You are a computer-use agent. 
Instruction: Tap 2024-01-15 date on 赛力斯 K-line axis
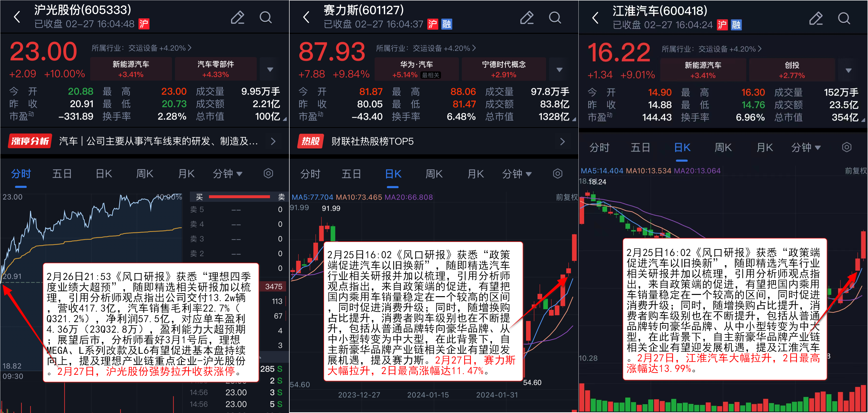click(428, 394)
